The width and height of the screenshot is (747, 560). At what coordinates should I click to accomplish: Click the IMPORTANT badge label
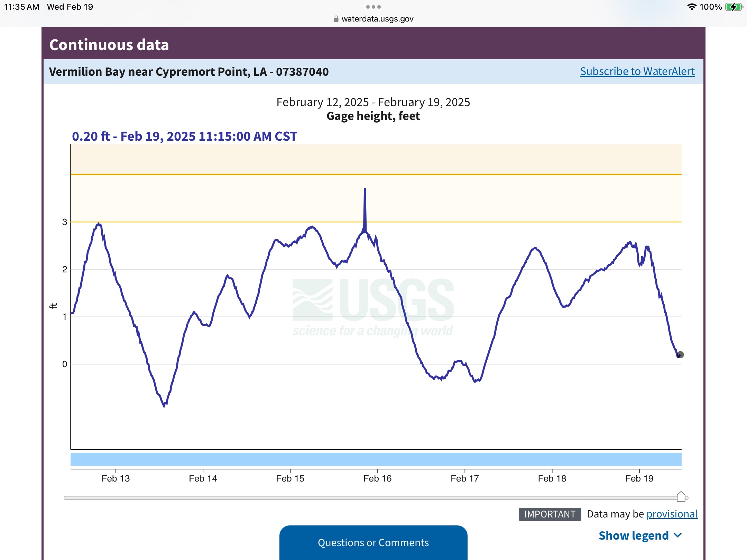tap(550, 514)
